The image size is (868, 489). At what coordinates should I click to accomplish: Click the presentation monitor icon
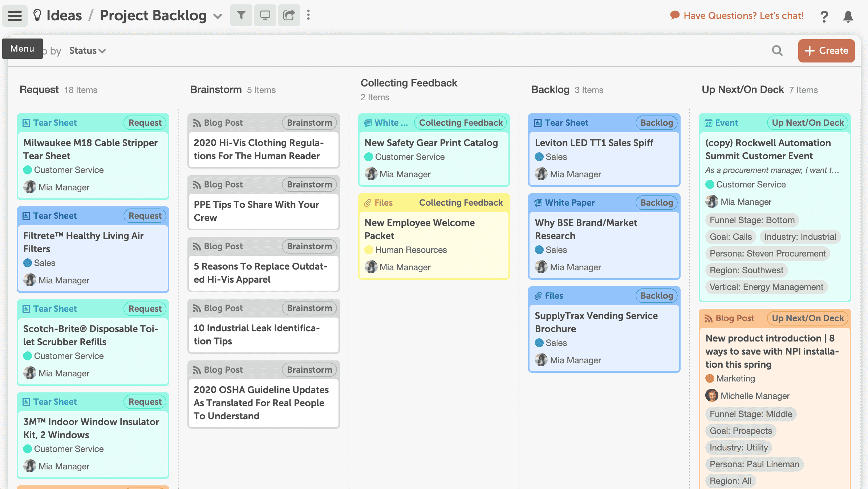265,15
